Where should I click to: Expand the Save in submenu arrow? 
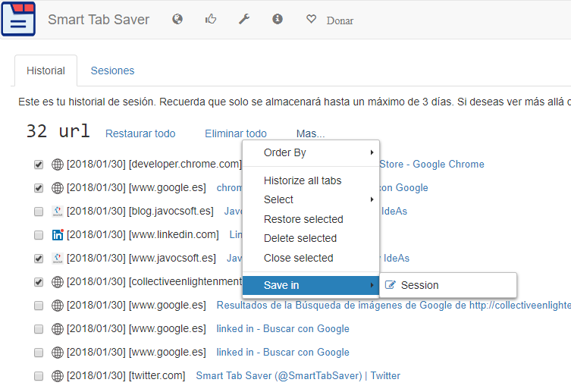[372, 285]
